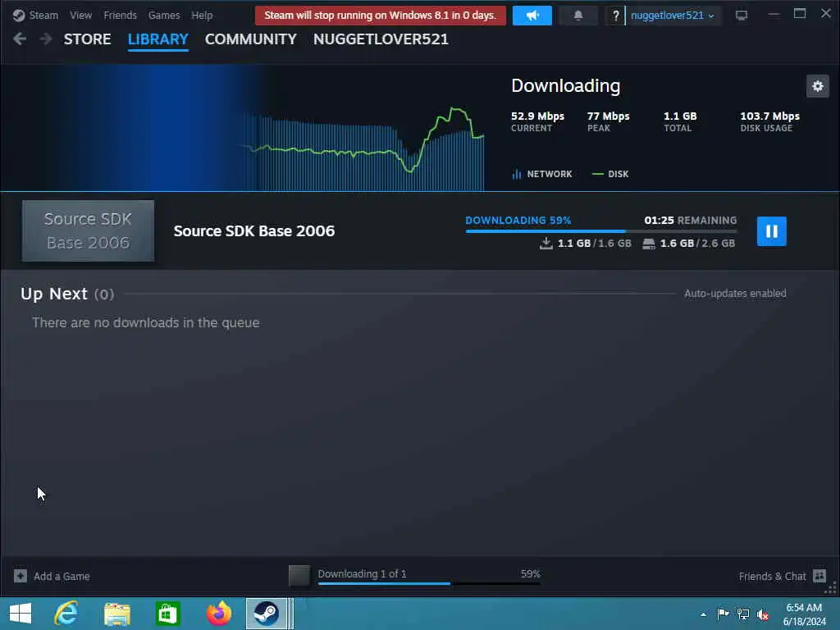Image resolution: width=840 pixels, height=630 pixels.
Task: Click the muted volume tray icon
Action: click(x=763, y=614)
